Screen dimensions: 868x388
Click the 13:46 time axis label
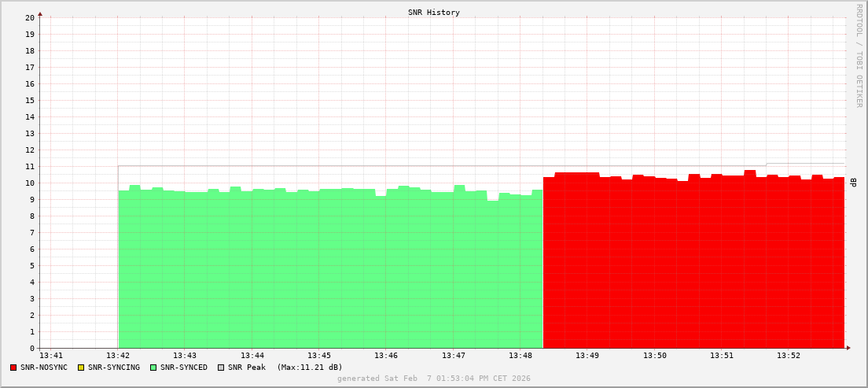coord(386,356)
